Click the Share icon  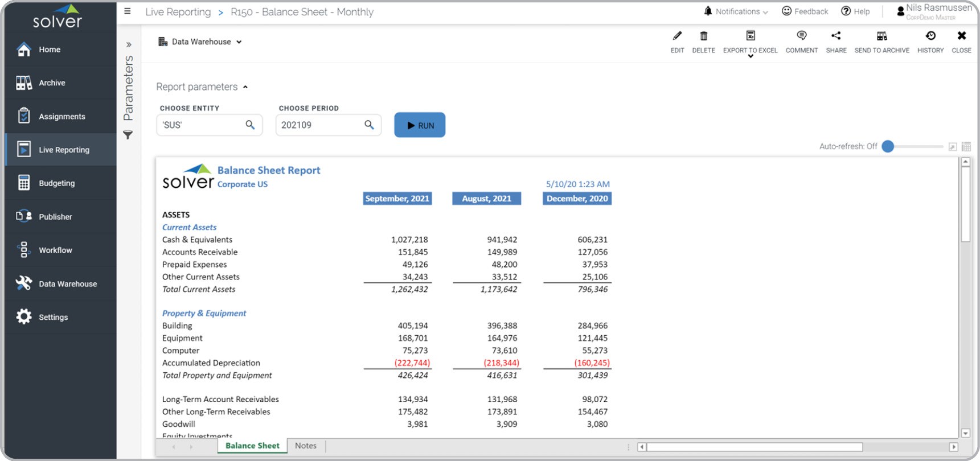(x=836, y=36)
